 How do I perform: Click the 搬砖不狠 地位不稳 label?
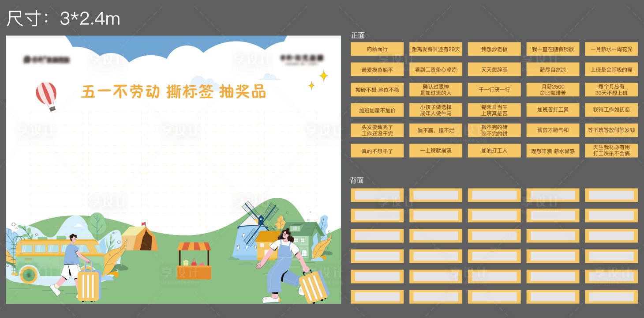[x=377, y=90]
